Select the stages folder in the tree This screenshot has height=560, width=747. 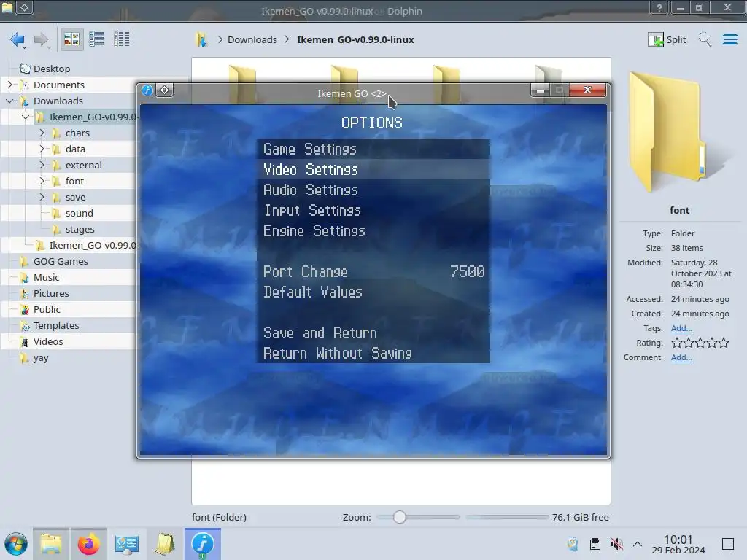tap(80, 229)
